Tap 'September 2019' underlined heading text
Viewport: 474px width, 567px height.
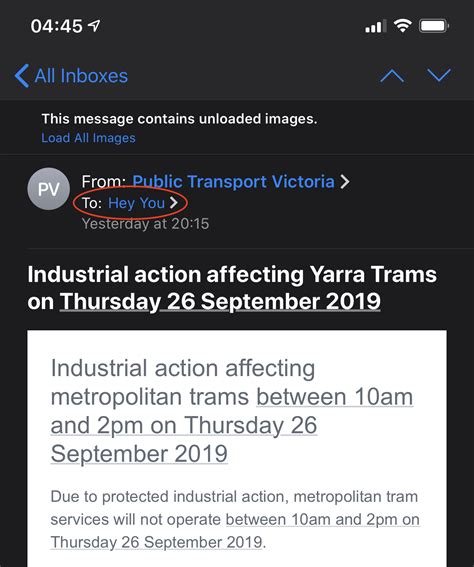(139, 453)
